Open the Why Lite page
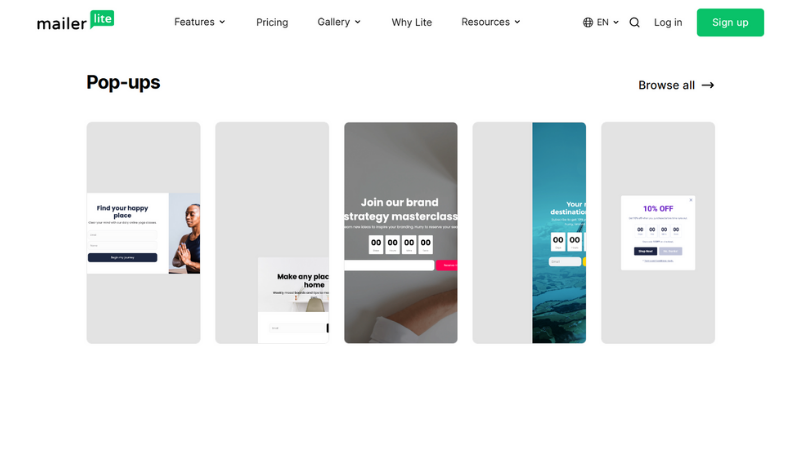 click(x=412, y=22)
